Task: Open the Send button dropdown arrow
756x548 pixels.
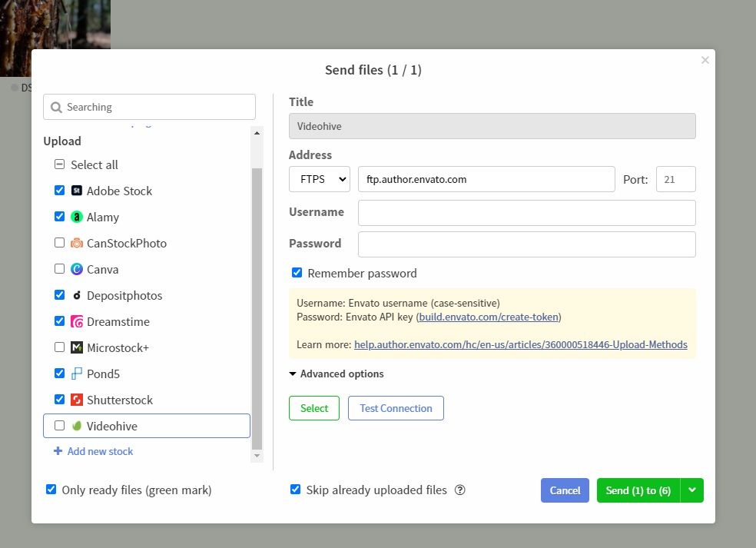Action: pyautogui.click(x=691, y=490)
